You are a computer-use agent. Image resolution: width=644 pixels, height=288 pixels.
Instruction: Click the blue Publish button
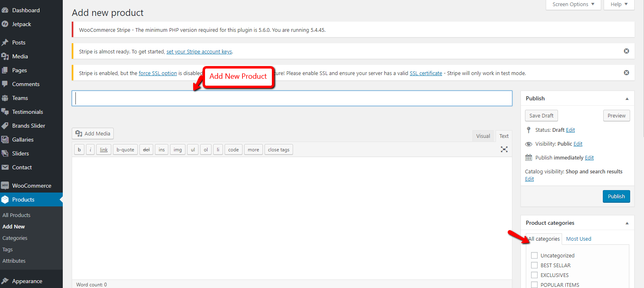(x=616, y=196)
